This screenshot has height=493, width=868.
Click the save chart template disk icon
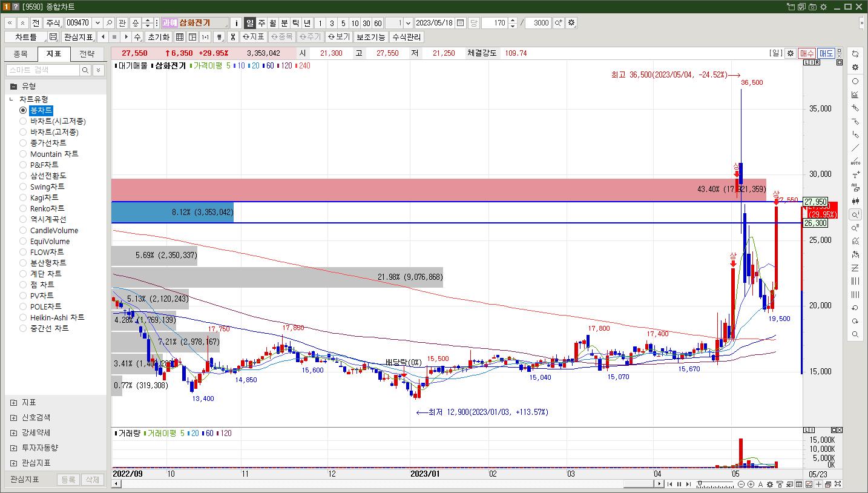pos(53,37)
